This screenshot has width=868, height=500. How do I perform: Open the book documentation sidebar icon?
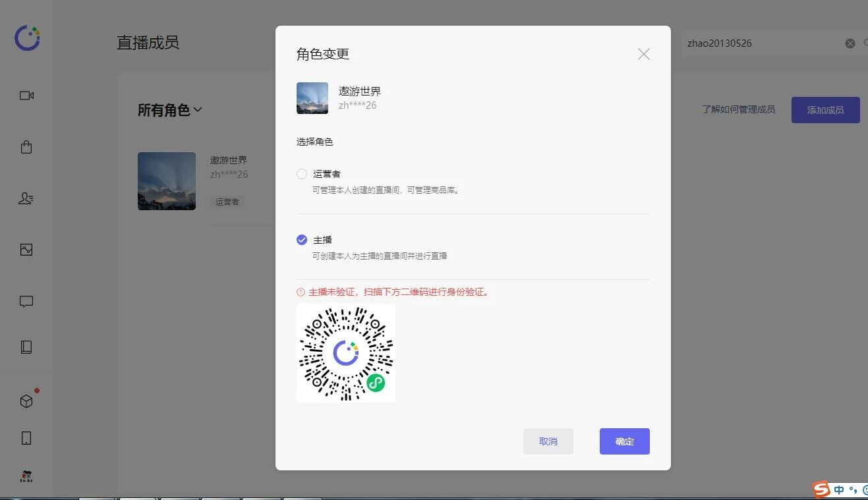(26, 347)
